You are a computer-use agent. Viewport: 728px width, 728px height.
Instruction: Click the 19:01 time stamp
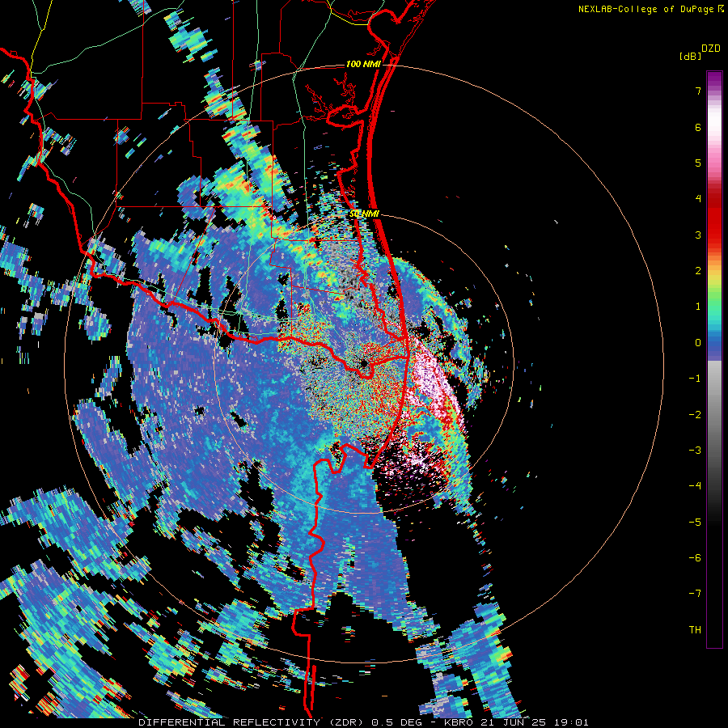573,722
